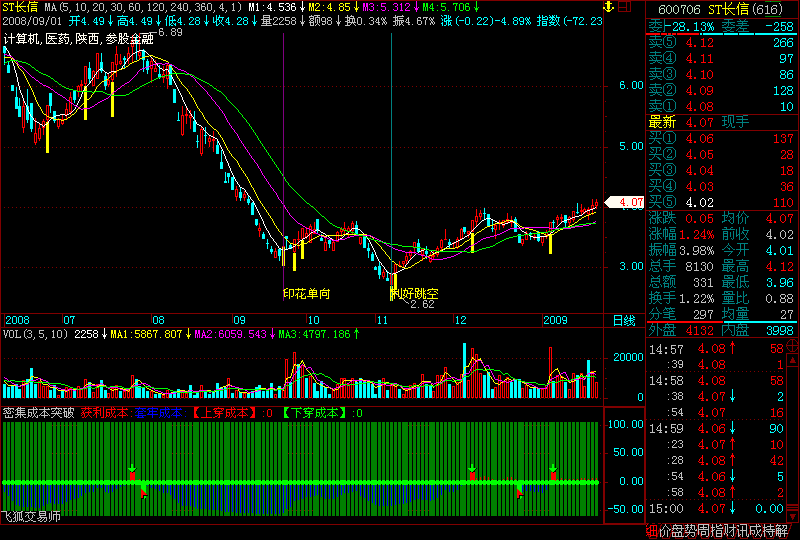Image resolution: width=800 pixels, height=540 pixels.
Task: Click the 日线 daily period label
Action: [624, 321]
